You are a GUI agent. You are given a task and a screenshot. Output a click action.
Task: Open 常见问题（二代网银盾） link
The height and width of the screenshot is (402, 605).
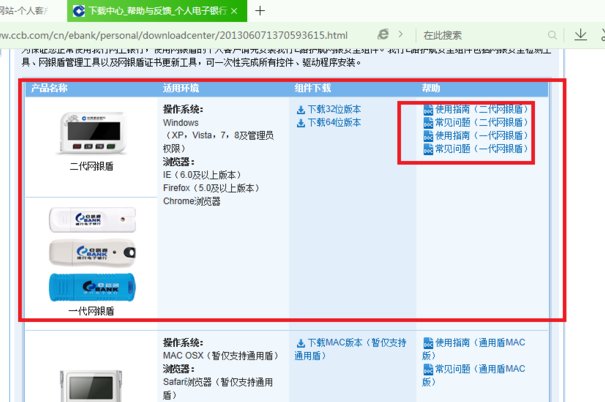pos(482,122)
